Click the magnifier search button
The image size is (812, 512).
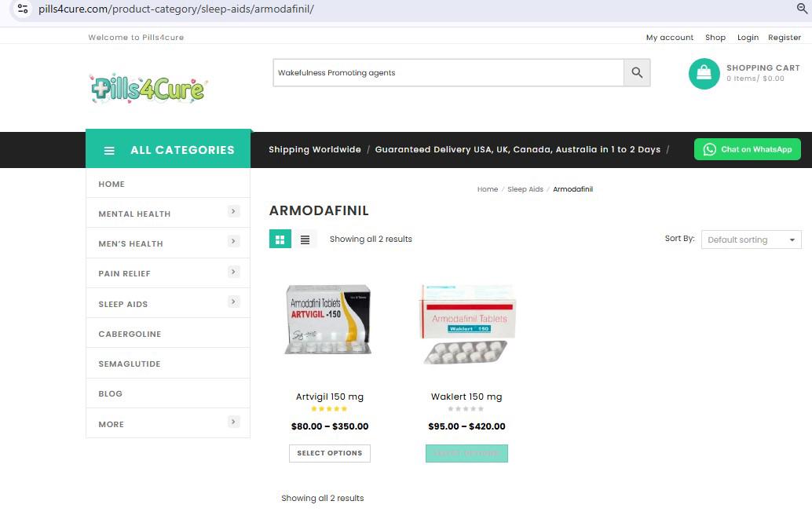point(637,73)
